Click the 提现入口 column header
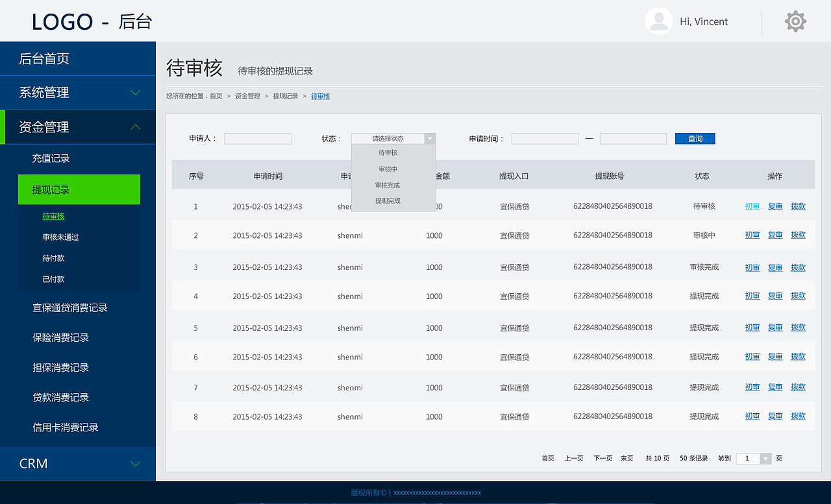Viewport: 831px width, 504px height. click(x=514, y=176)
